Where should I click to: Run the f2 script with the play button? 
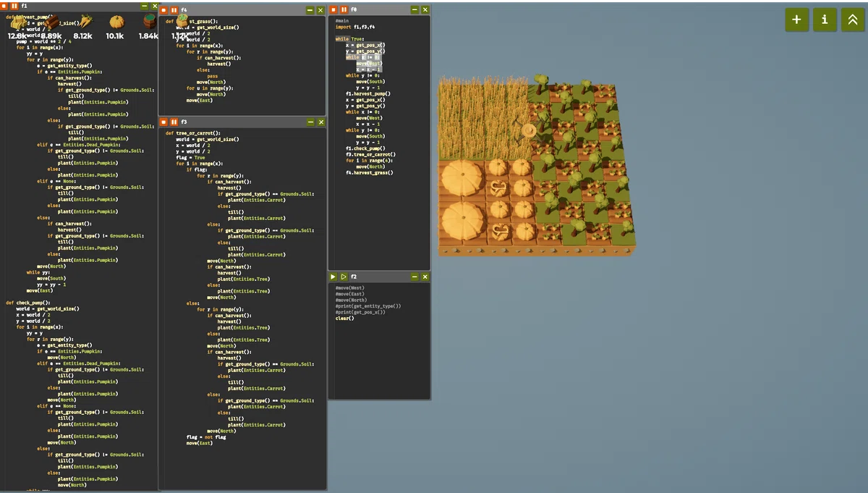[333, 277]
